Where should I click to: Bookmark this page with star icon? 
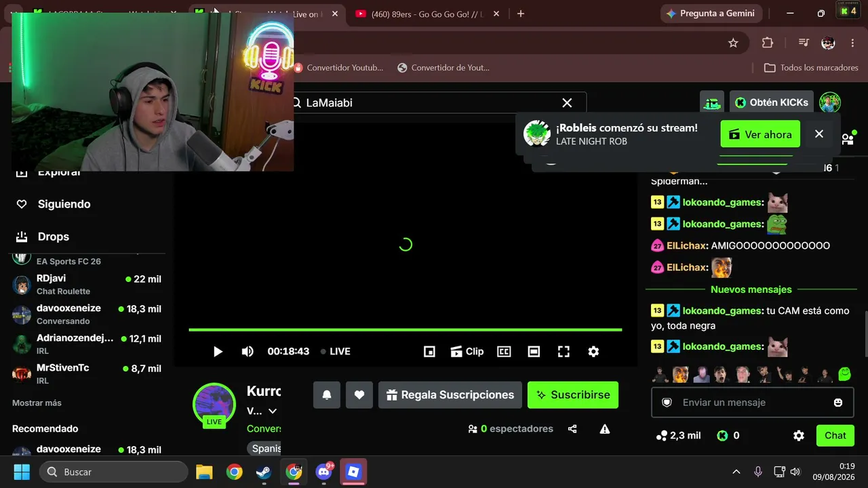[x=733, y=43]
